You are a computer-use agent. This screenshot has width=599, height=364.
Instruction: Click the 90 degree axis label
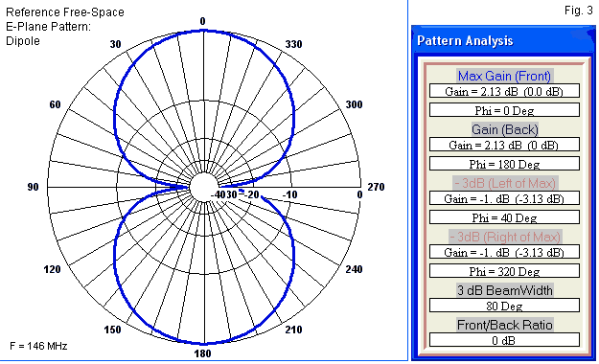pos(33,187)
